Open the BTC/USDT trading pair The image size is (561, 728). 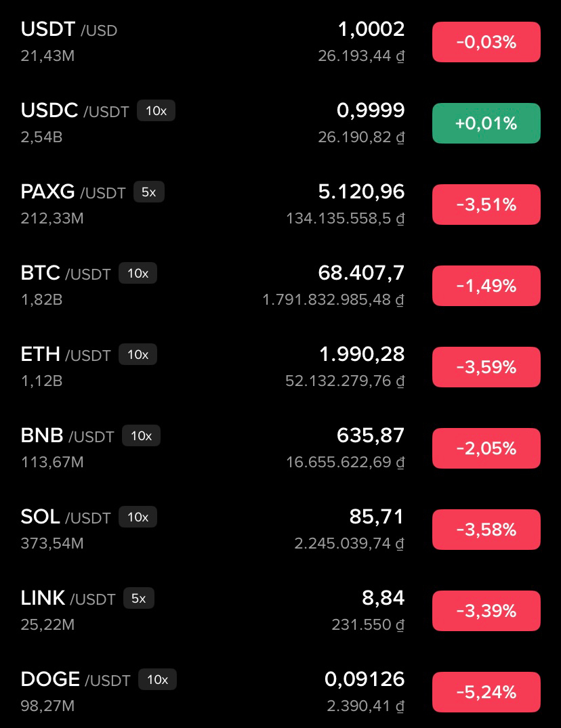280,286
